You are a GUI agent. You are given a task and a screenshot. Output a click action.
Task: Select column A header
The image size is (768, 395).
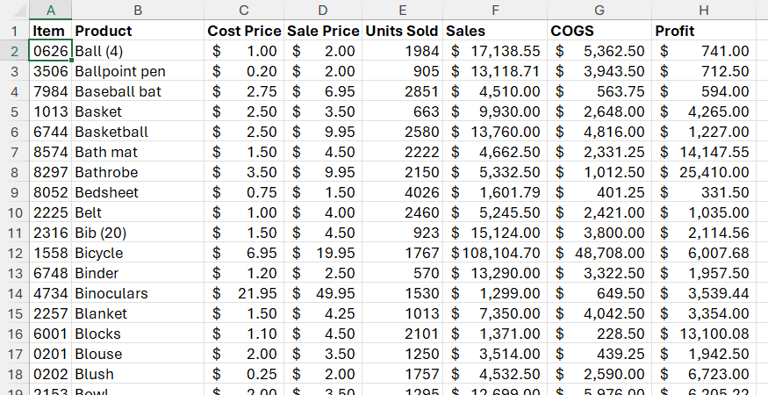50,10
